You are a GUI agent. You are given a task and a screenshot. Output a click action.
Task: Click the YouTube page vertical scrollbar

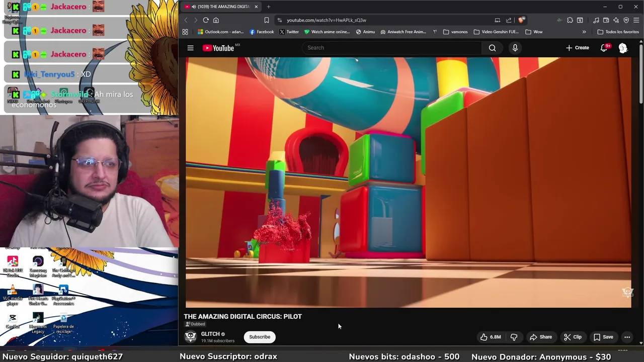(640, 75)
